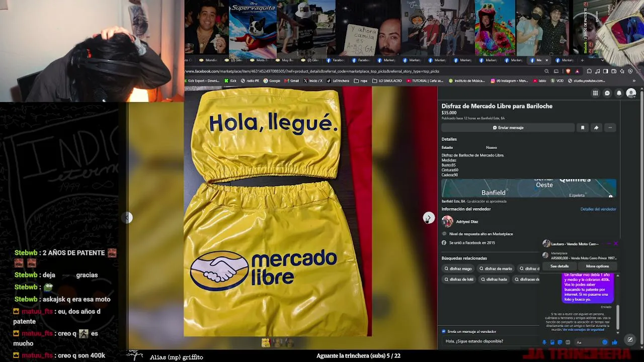This screenshot has height=362, width=644.
Task: Switch to the 'Mondial' browser tab
Action: (207, 60)
